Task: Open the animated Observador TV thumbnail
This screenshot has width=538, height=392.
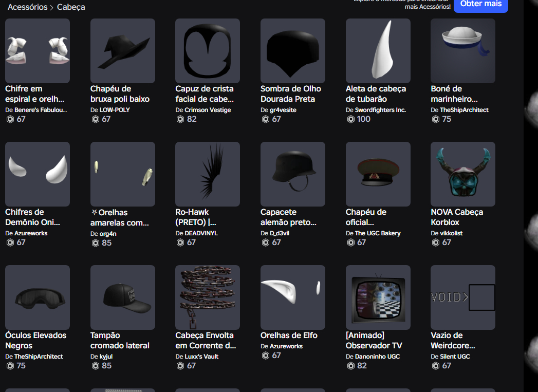Action: (x=378, y=297)
